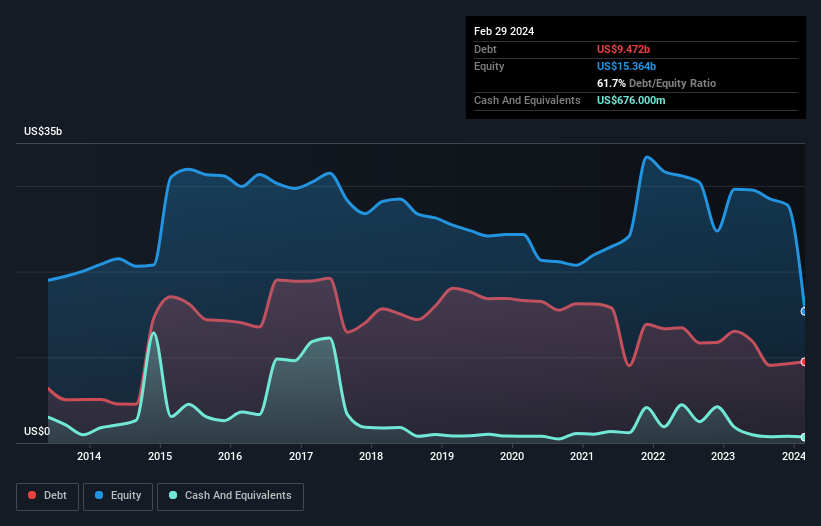Click the 2020 x-axis label
This screenshot has height=526, width=821.
point(512,456)
